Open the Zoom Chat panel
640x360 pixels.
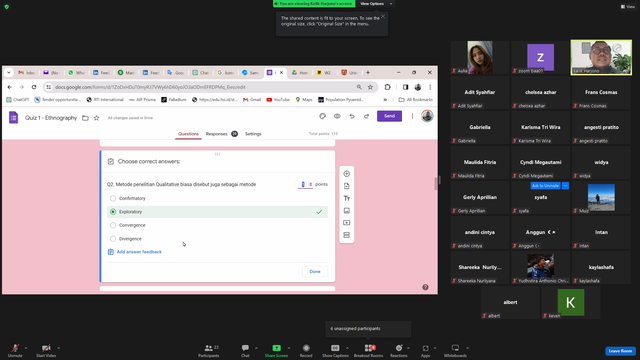click(245, 350)
